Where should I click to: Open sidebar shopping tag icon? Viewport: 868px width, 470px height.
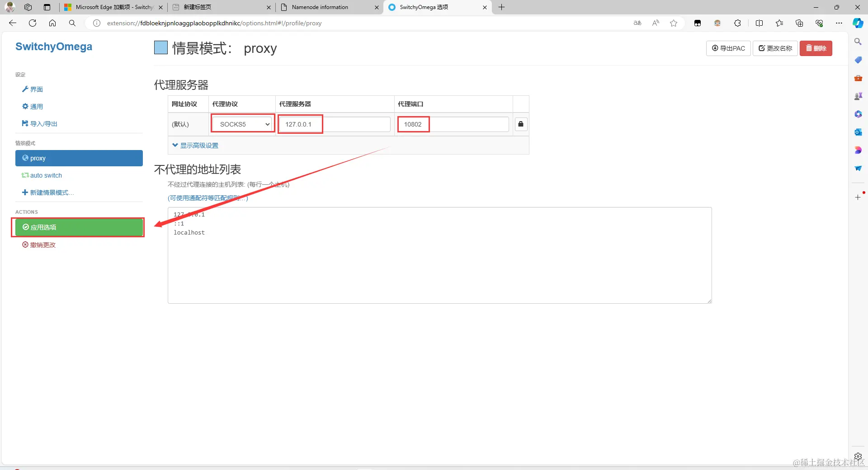coord(858,60)
